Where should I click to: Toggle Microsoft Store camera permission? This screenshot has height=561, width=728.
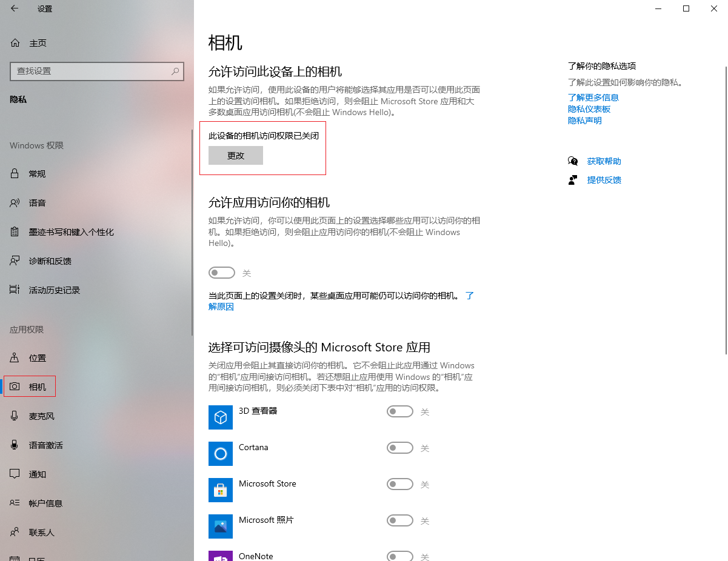[x=399, y=485]
